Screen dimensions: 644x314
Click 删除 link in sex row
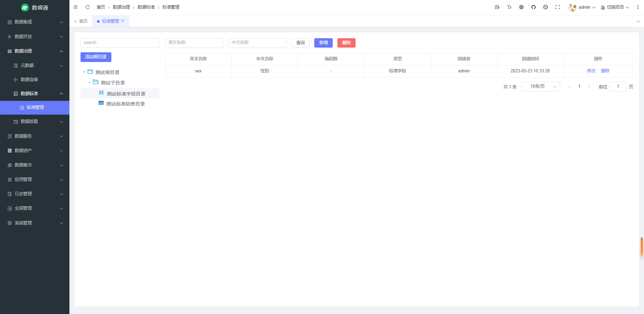tap(605, 71)
